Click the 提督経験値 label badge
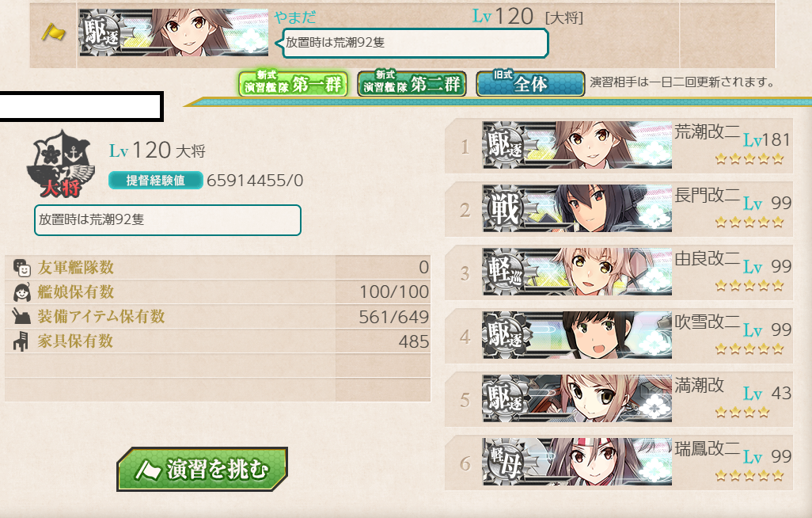This screenshot has width=812, height=518. click(x=155, y=180)
